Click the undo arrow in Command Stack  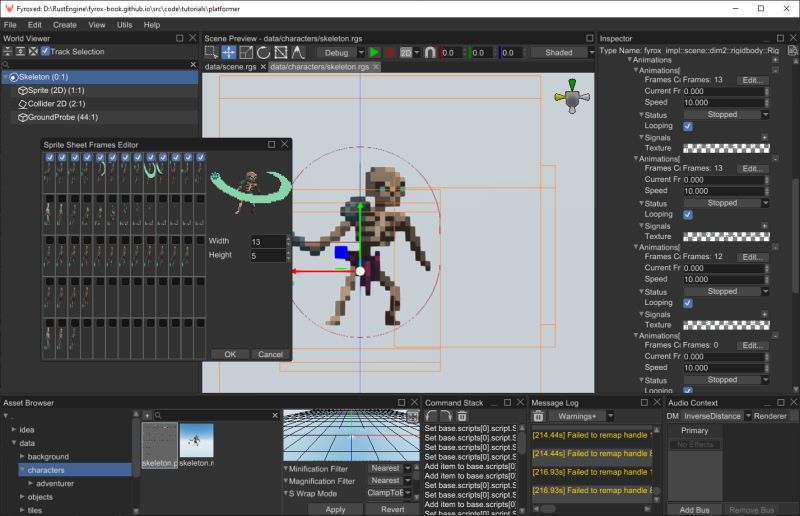(431, 416)
